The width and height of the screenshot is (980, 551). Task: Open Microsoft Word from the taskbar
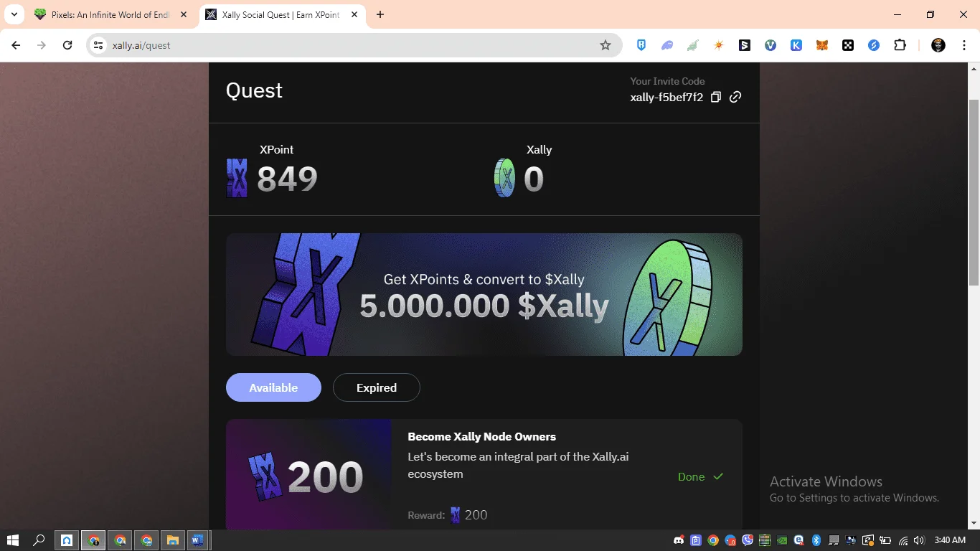click(198, 540)
